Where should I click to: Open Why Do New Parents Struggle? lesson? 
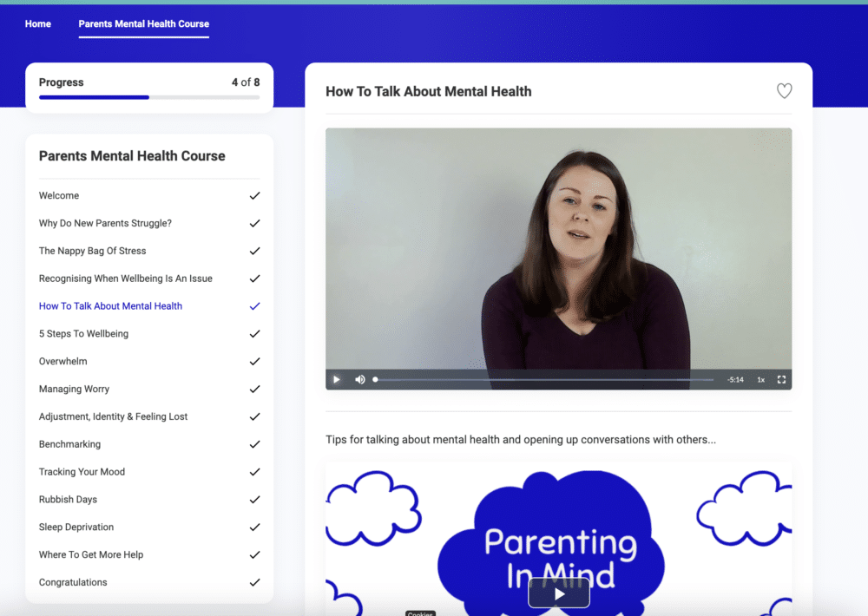(x=105, y=223)
